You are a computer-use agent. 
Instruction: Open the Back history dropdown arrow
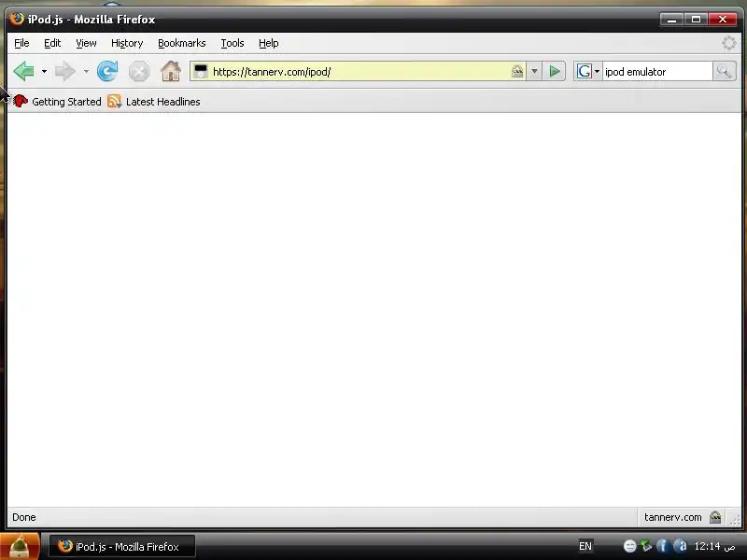click(x=44, y=72)
